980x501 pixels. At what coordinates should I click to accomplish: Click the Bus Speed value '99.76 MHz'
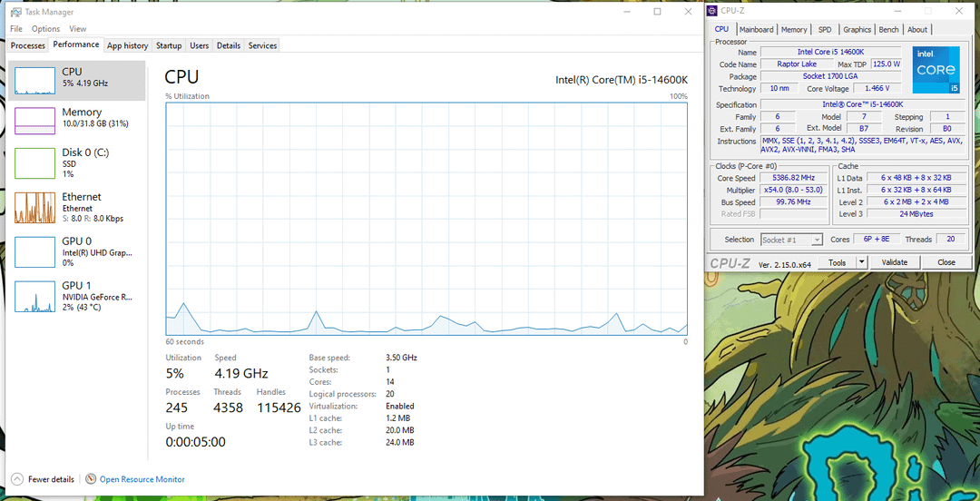coord(794,202)
